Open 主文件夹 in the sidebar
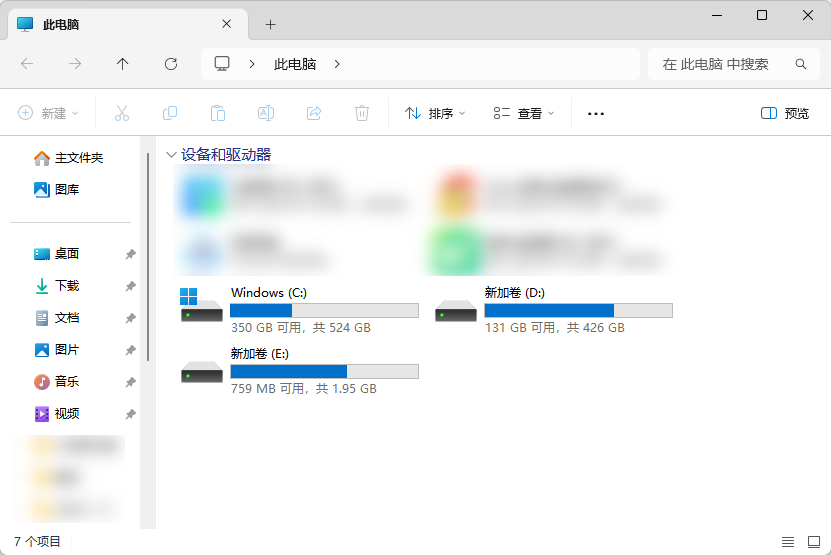 [69, 157]
